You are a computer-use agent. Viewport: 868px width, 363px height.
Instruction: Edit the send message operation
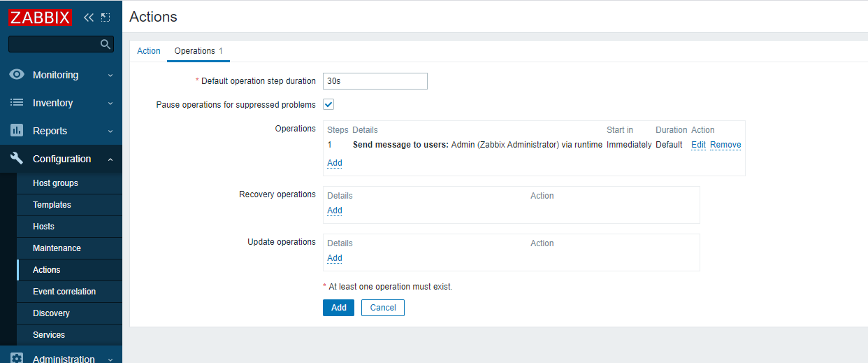point(698,145)
